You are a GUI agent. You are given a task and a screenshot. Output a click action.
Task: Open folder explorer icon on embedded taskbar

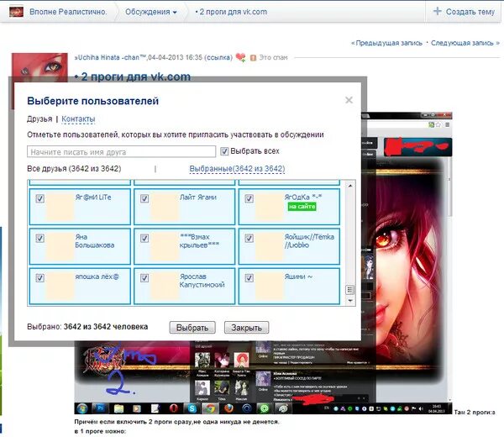(x=118, y=408)
